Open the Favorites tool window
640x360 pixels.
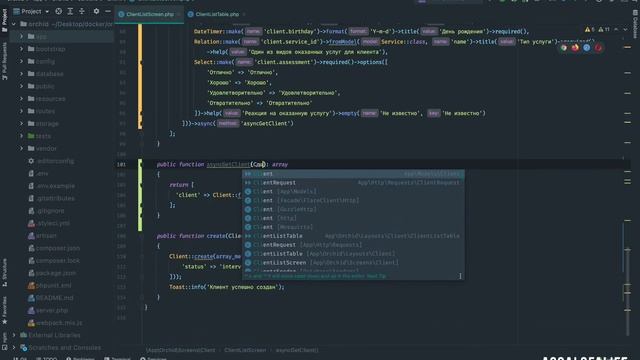4,310
